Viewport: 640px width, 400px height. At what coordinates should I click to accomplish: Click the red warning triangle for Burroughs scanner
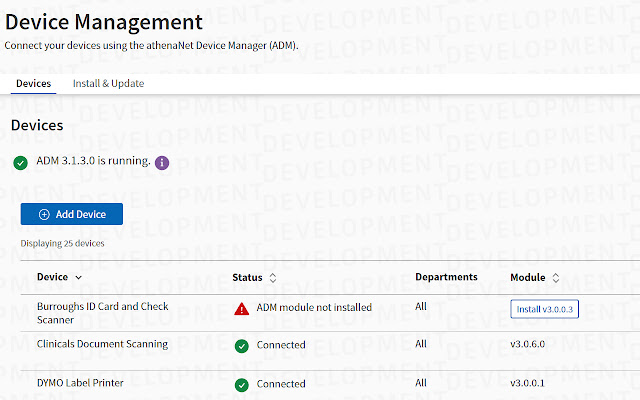[242, 309]
